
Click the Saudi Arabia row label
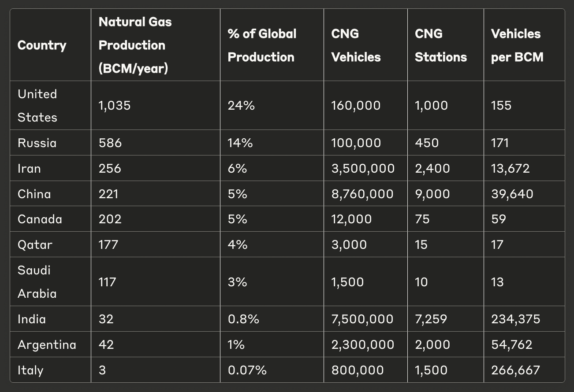37,282
